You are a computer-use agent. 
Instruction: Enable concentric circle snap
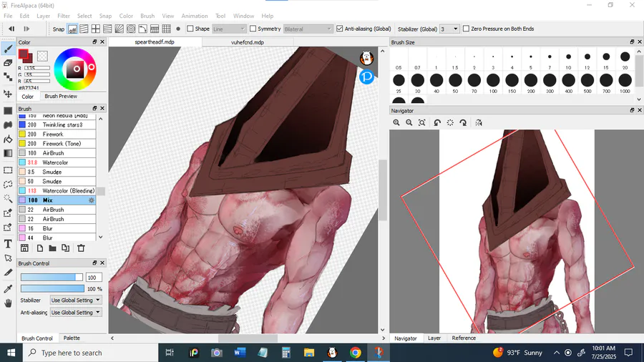(131, 29)
